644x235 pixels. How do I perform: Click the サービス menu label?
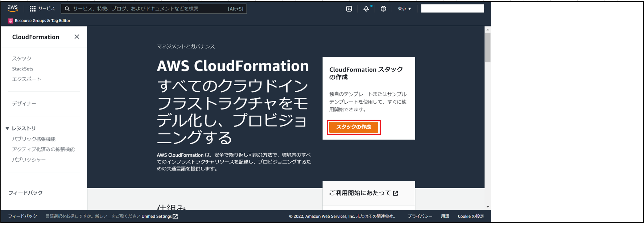tap(46, 9)
